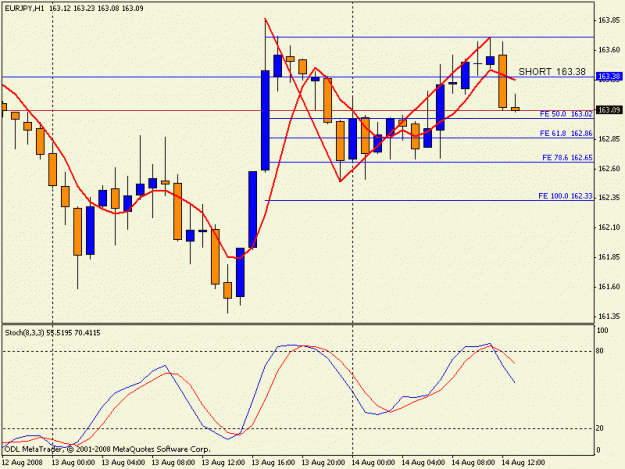Select the 'SHORT 163.38' text label
The width and height of the screenshot is (625, 469).
click(552, 72)
